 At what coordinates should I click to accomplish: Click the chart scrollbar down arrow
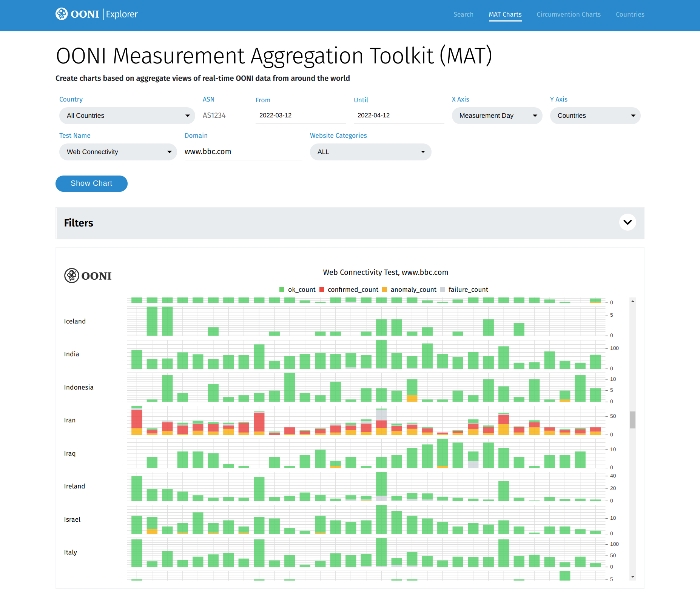coord(633,577)
